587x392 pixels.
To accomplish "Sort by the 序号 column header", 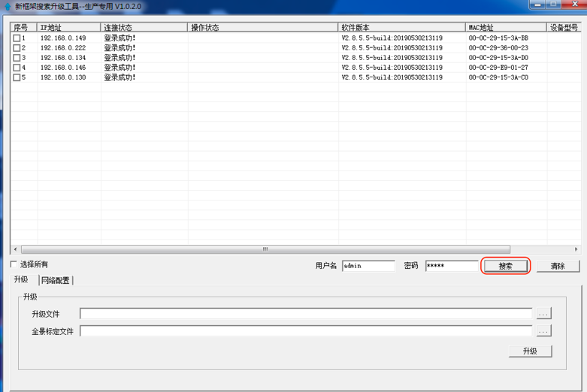I will point(23,27).
